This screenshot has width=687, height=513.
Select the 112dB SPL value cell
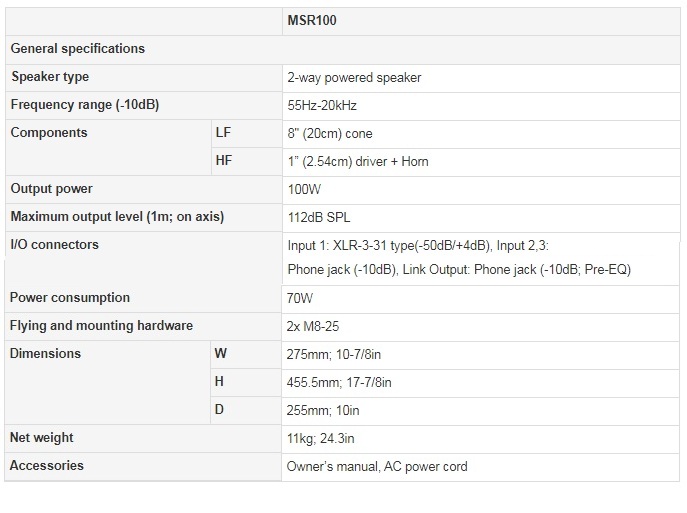tap(481, 218)
